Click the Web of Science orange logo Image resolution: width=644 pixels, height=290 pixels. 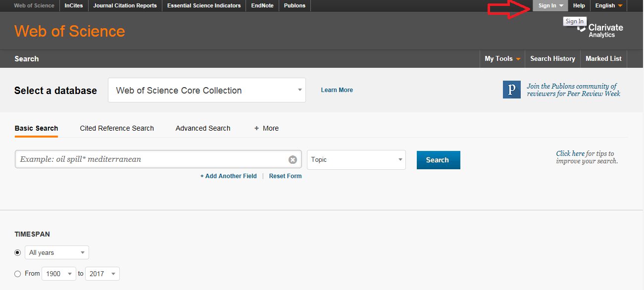(x=70, y=31)
